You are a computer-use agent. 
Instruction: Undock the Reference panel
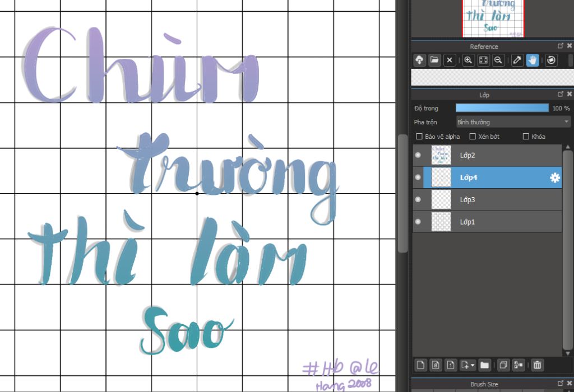pyautogui.click(x=561, y=46)
